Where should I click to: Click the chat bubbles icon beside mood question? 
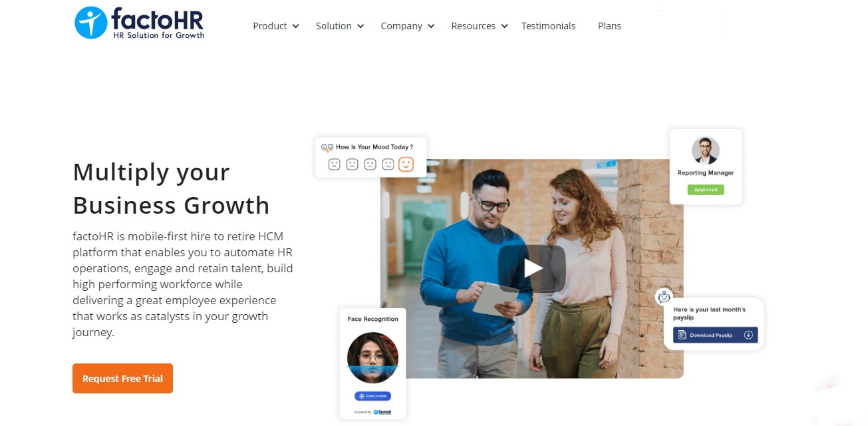click(x=327, y=147)
